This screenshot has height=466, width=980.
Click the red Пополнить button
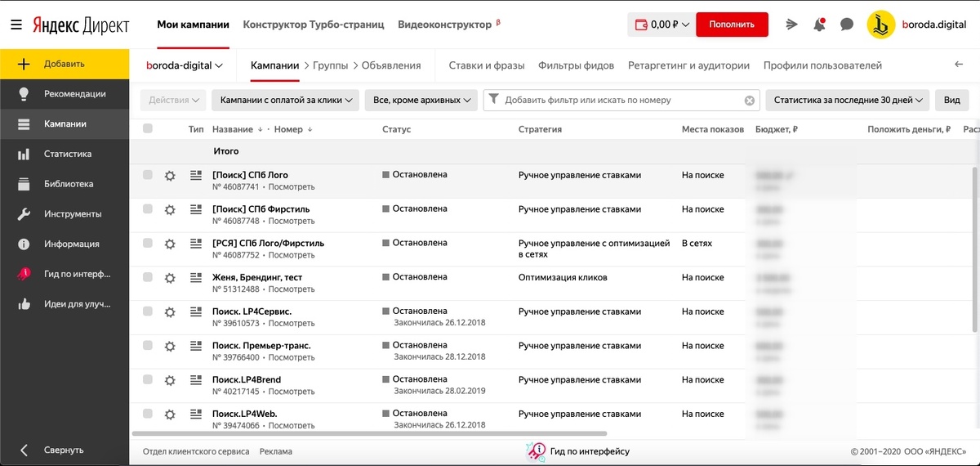click(732, 25)
